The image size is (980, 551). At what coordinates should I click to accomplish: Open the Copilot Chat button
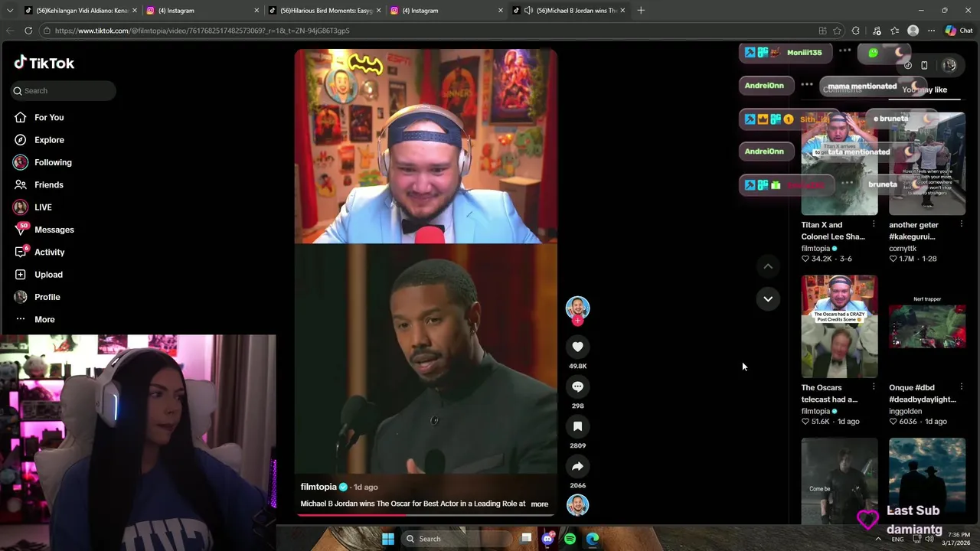point(959,31)
